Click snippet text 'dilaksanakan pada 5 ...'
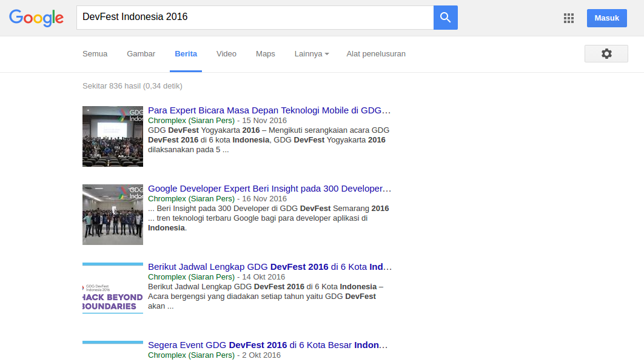Viewport: 644px width, 362px height. click(x=189, y=150)
